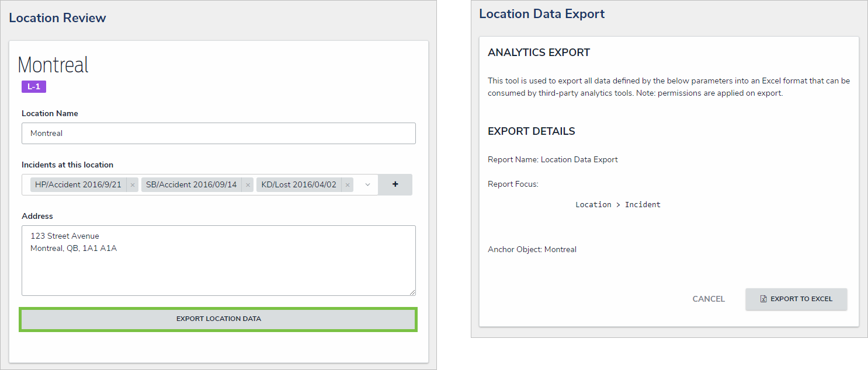Viewport: 868px width, 370px height.
Task: Remove the KD/Lost 2016/04/02 incident chip
Action: point(348,185)
